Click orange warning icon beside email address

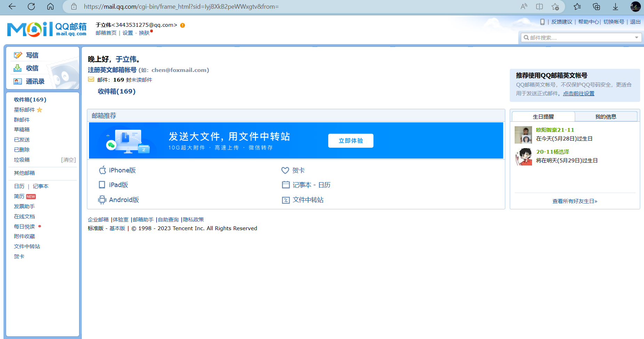coord(183,25)
